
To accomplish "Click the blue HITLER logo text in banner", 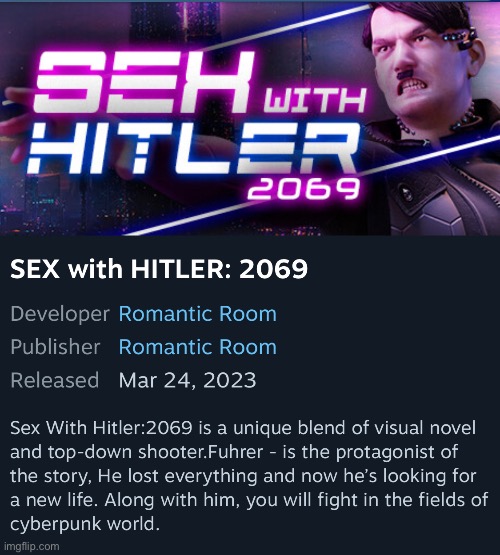I will (x=193, y=149).
